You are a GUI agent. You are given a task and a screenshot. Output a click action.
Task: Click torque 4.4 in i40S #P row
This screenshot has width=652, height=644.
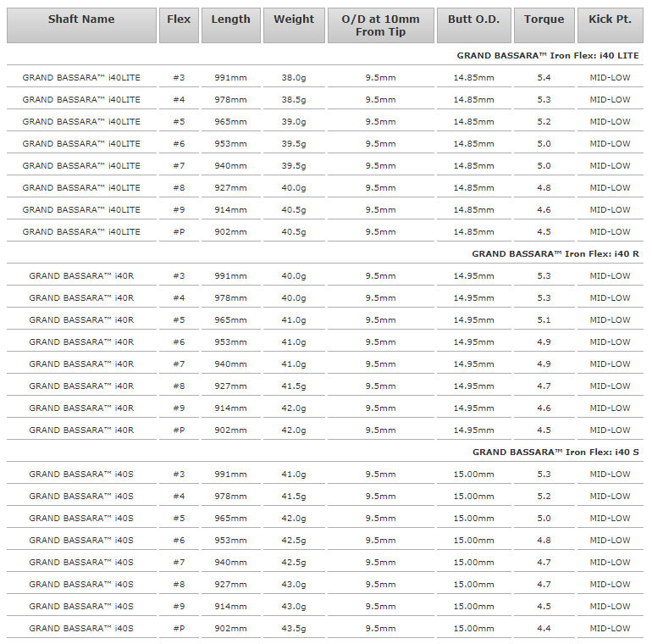click(x=544, y=629)
